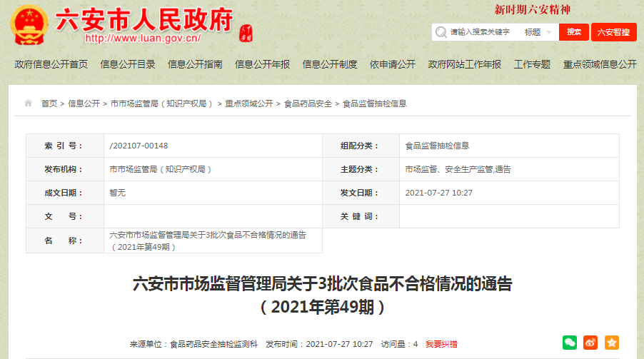Go to 重点领域公开 breadcrumb link
This screenshot has height=359, width=644.
pyautogui.click(x=249, y=103)
